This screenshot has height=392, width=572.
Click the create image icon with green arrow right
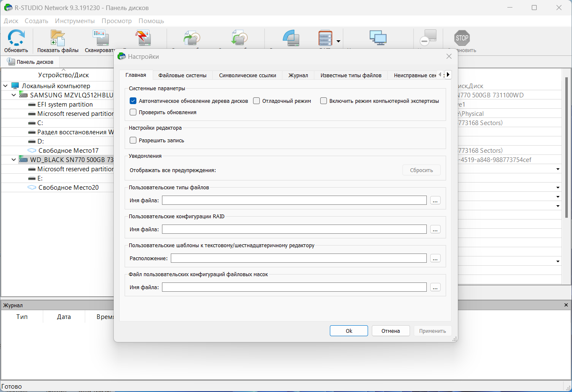[192, 38]
